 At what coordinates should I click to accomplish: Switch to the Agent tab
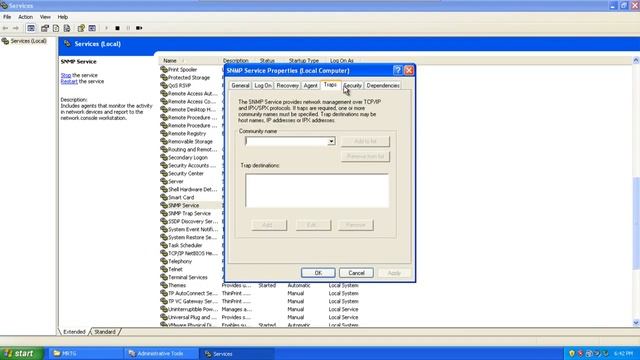(x=310, y=86)
